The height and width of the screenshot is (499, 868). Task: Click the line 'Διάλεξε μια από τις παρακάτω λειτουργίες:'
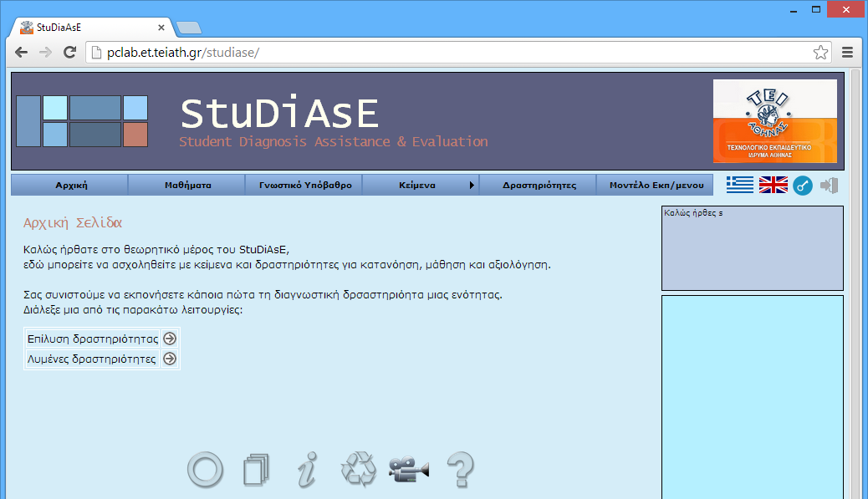(133, 310)
